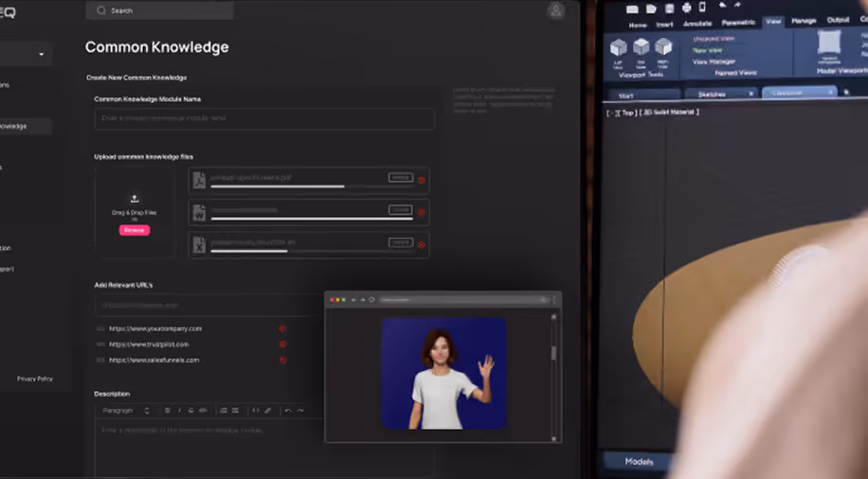This screenshot has height=479, width=868.
Task: Click the Word document file icon
Action: point(199,213)
